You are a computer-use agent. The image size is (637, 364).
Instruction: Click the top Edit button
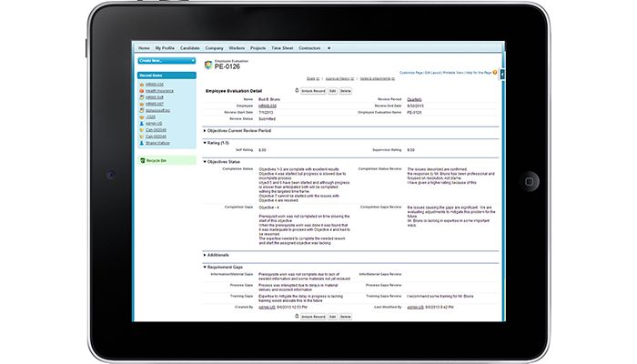[332, 91]
